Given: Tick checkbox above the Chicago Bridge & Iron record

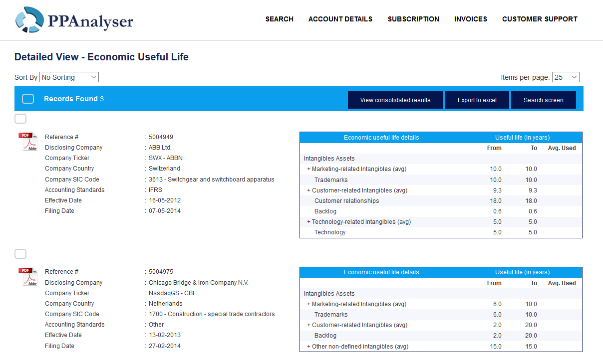Looking at the screenshot, I should pos(20,254).
